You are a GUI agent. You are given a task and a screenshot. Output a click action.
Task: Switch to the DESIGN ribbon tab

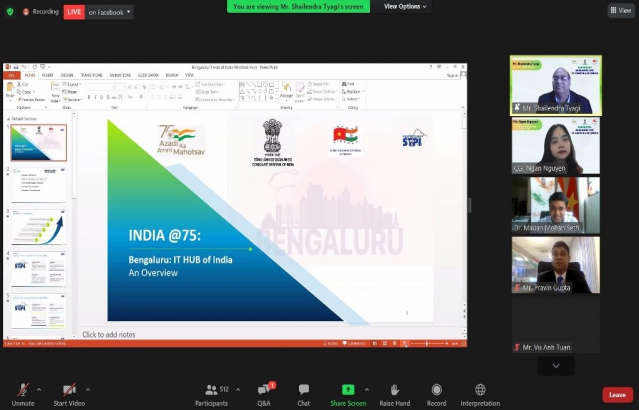tap(67, 75)
